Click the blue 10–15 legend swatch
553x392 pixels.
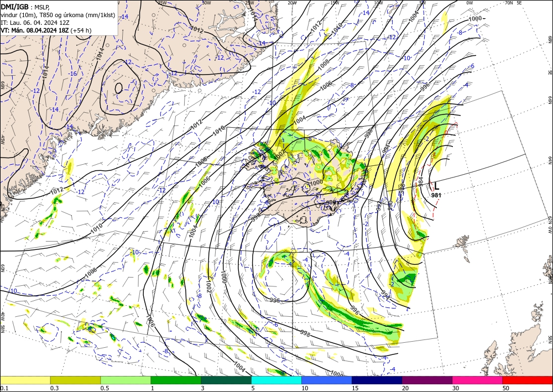tap(327, 380)
